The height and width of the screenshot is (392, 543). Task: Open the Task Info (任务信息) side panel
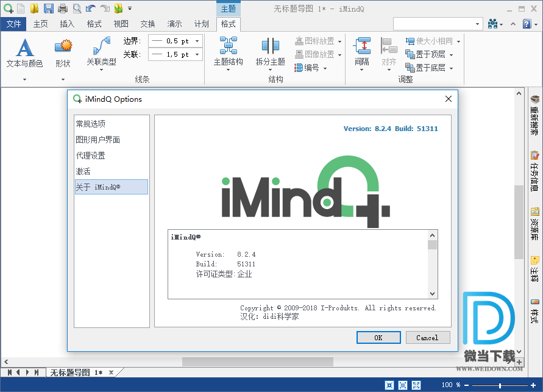click(534, 171)
